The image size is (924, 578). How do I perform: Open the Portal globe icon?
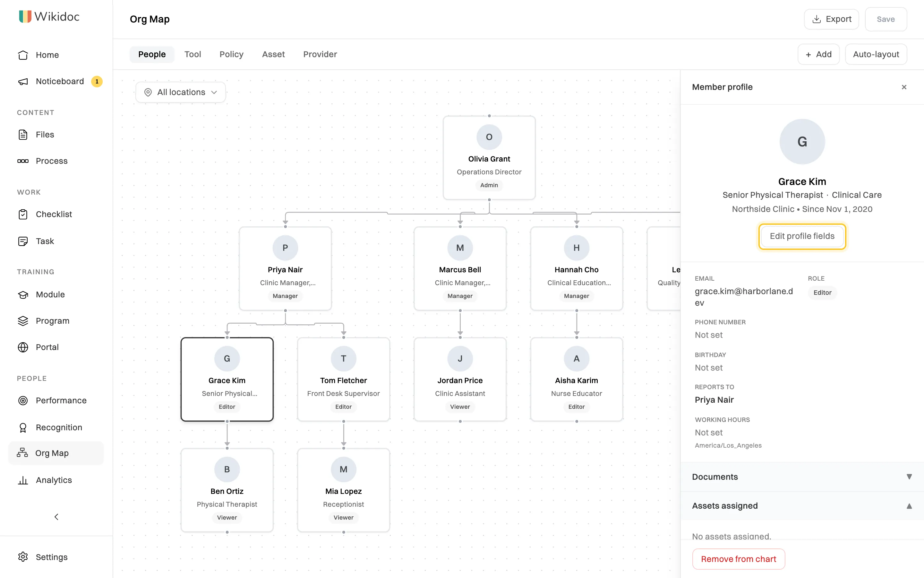click(x=23, y=347)
